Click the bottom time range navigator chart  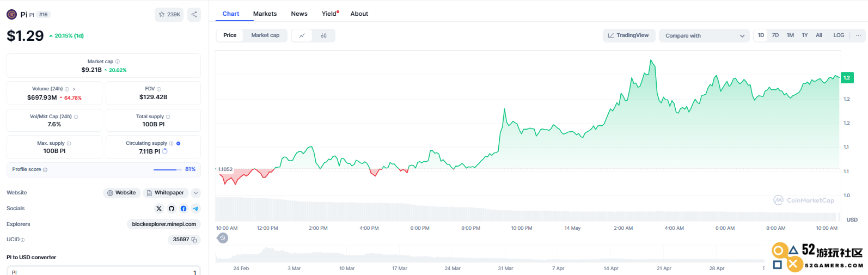pyautogui.click(x=490, y=255)
